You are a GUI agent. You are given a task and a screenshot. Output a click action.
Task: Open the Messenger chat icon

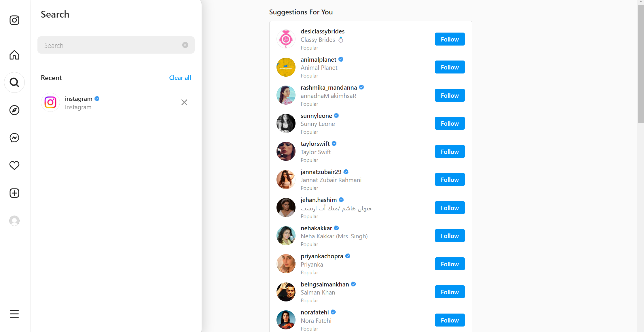pyautogui.click(x=15, y=137)
